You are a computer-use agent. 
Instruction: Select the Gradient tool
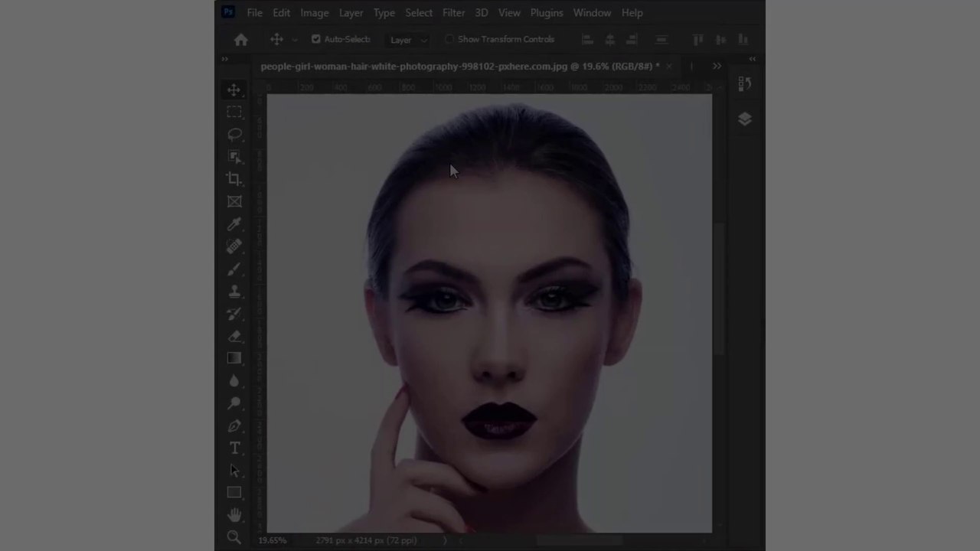click(234, 358)
